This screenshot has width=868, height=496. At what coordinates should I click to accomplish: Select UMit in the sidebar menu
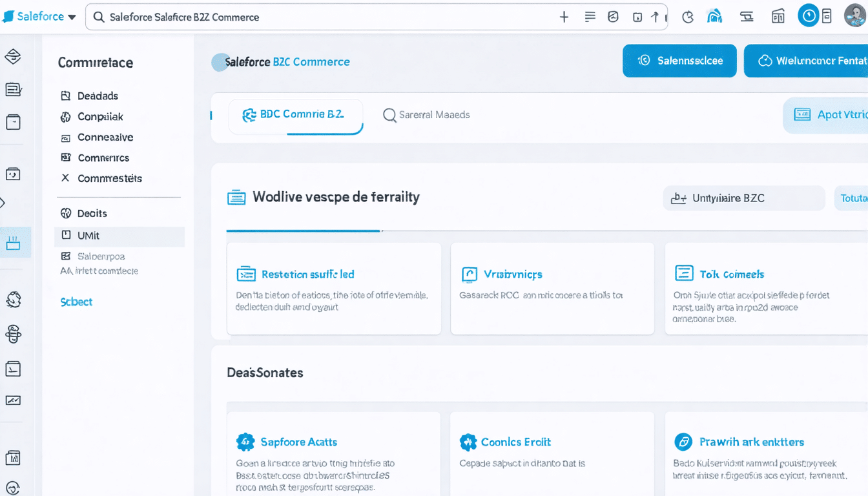88,236
